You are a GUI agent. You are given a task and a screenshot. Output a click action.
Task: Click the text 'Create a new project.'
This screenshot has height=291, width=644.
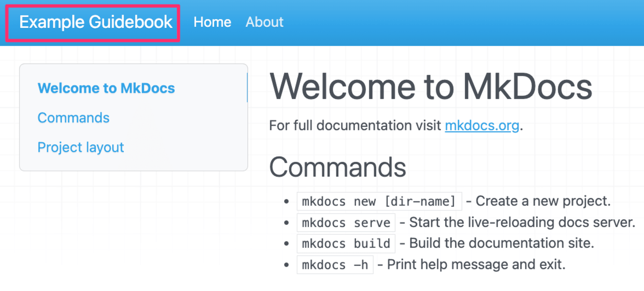pyautogui.click(x=543, y=201)
